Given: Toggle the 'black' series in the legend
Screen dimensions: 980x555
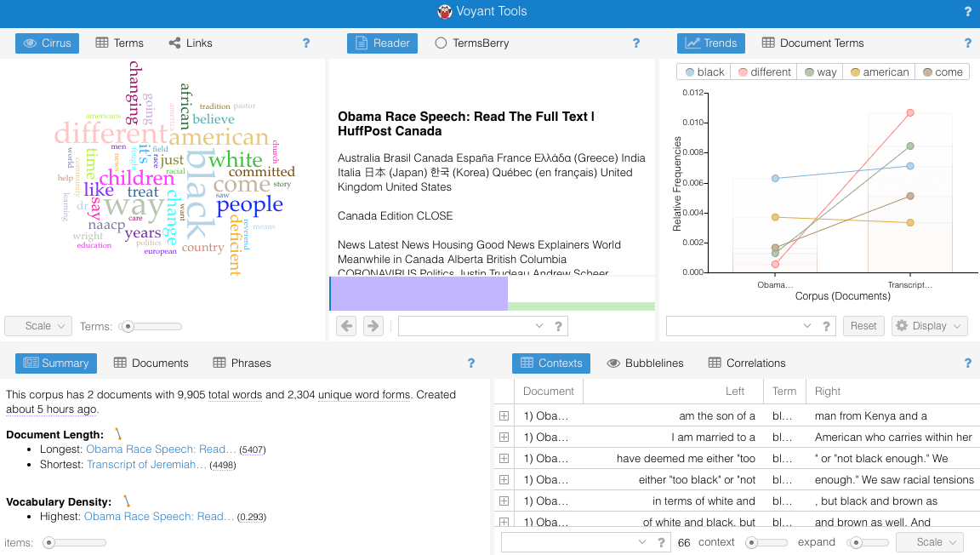Looking at the screenshot, I should click(x=704, y=72).
